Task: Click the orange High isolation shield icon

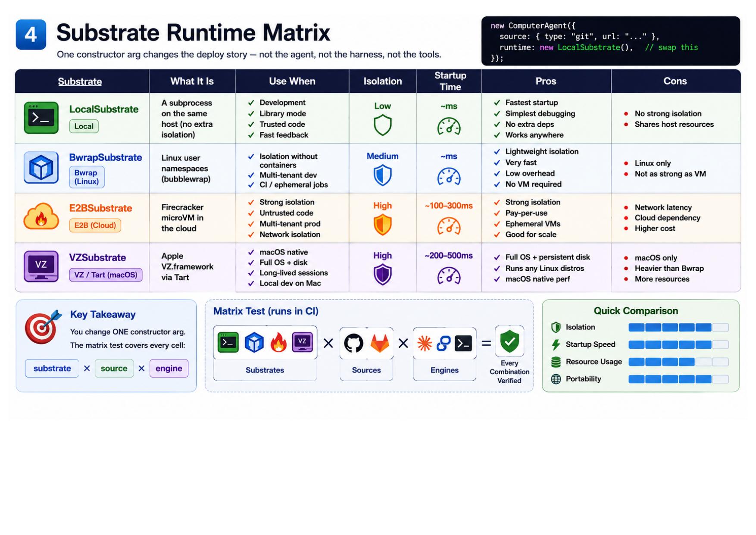Action: pos(382,225)
